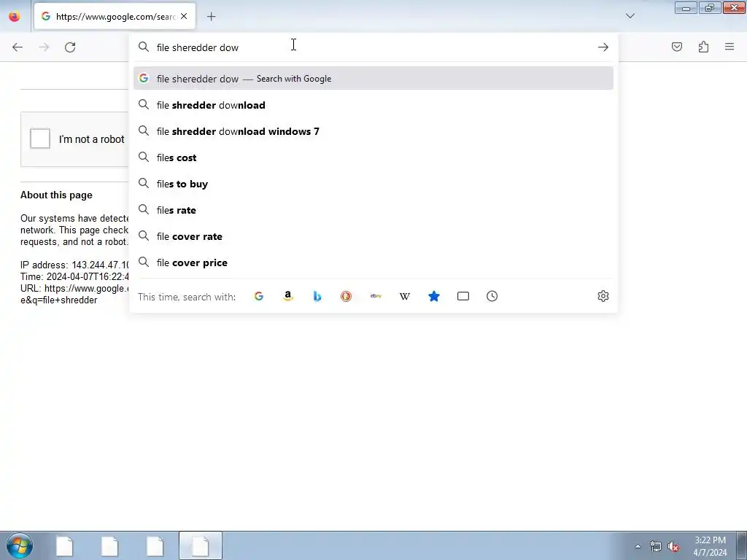Choose suggestion 'file shredder download windows 7'

(373, 131)
